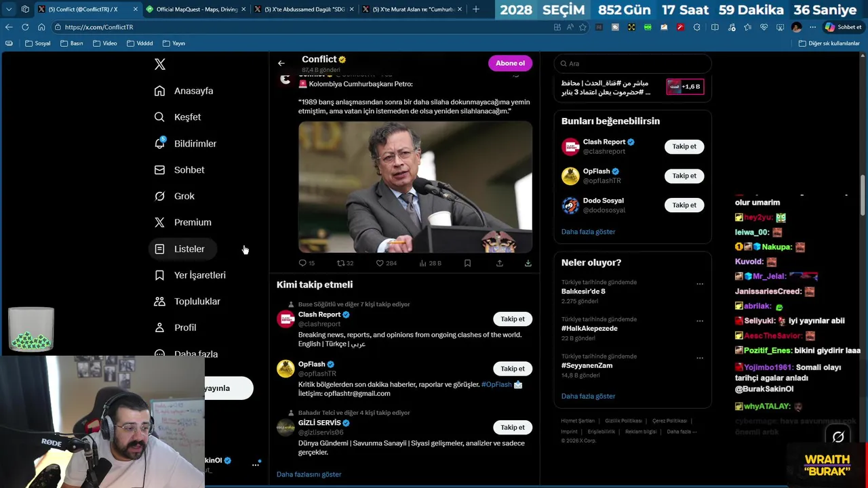Click the X logo in the sidebar
The height and width of the screenshot is (488, 868).
click(x=160, y=64)
